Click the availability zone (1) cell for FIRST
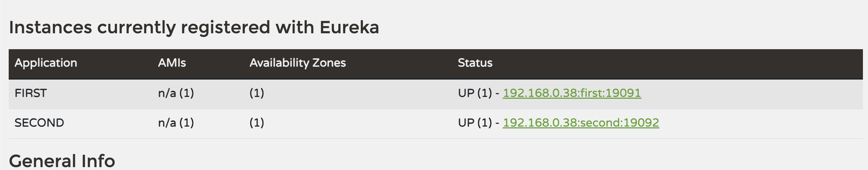868x170 pixels. [256, 93]
